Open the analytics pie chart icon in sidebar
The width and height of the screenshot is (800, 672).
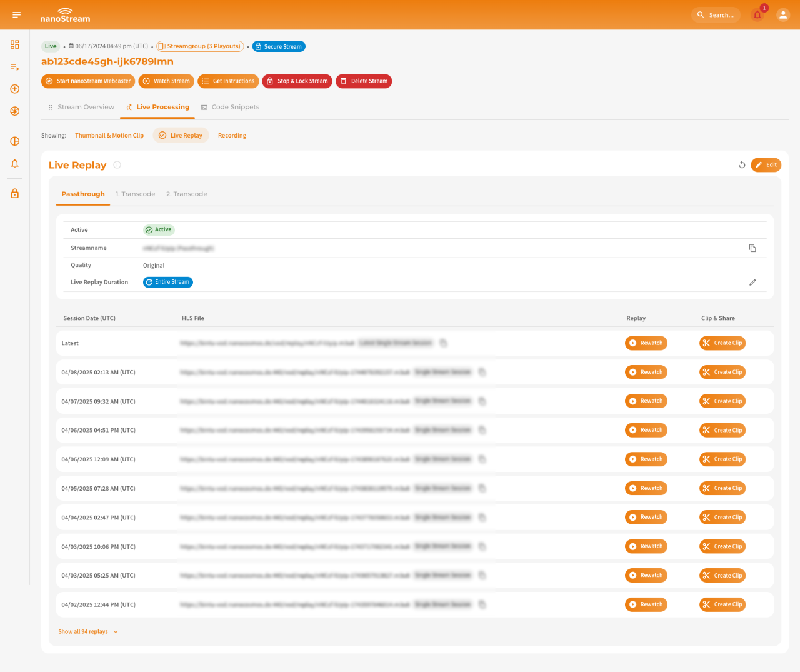coord(15,141)
